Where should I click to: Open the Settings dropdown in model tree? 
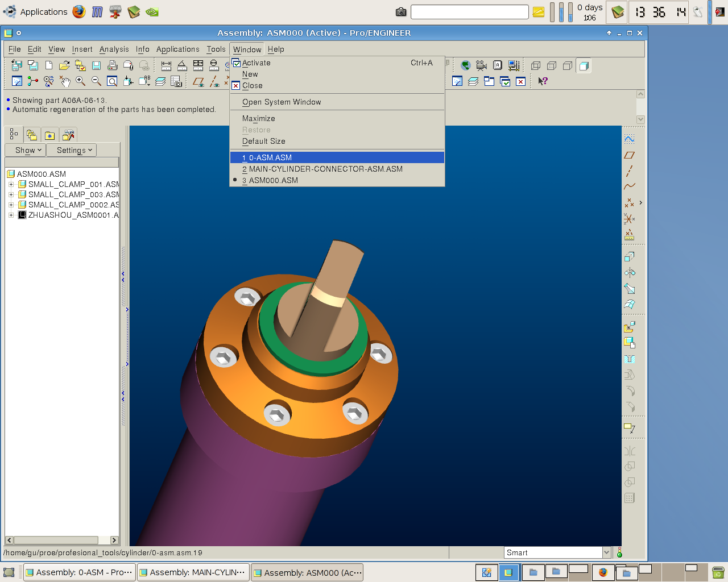click(72, 150)
